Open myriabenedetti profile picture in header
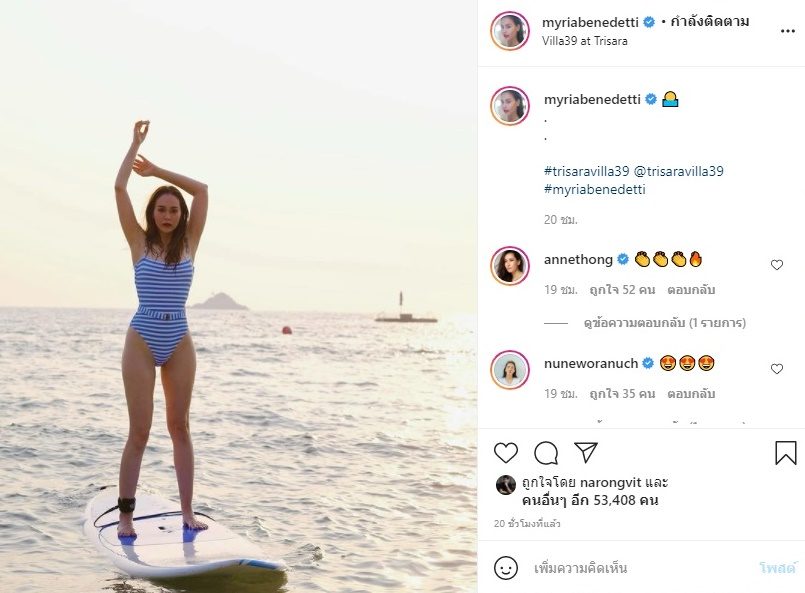Viewport: 805px width, 593px height. pos(510,31)
